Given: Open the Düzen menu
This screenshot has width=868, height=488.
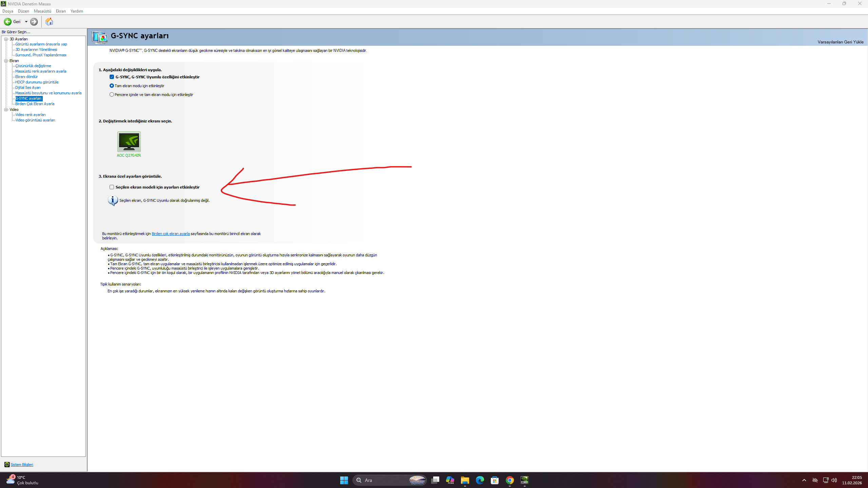Looking at the screenshot, I should click(23, 11).
